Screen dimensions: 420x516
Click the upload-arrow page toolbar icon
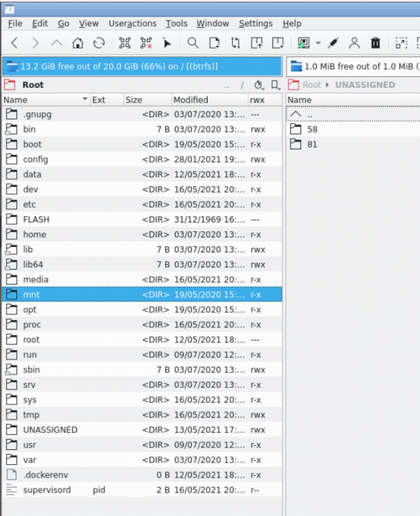point(256,43)
